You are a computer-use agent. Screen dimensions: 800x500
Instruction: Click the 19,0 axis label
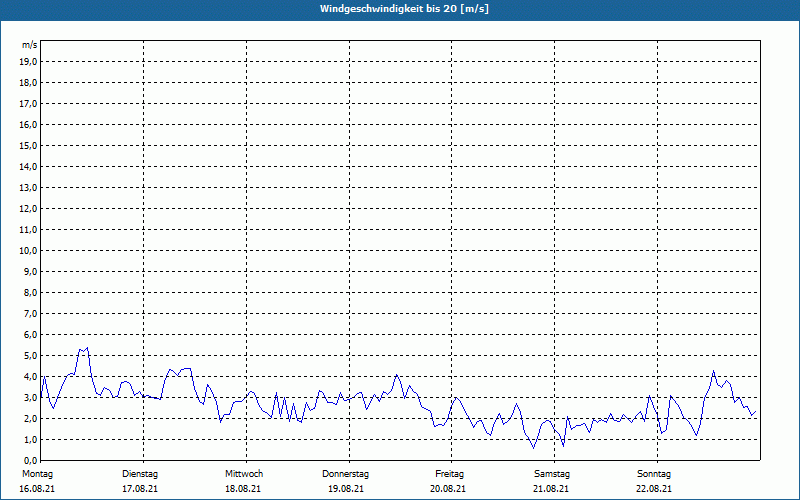[x=28, y=62]
